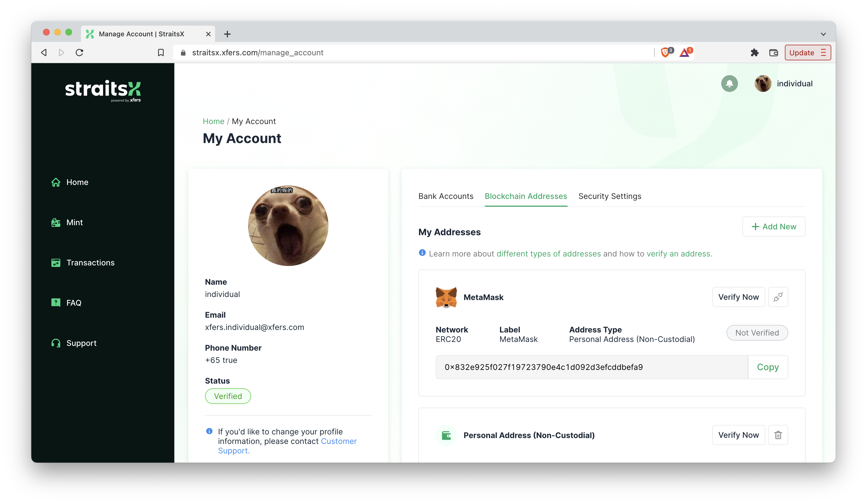Screen dimensions: 867x504
Task: Click the Not Verified status toggle
Action: click(757, 333)
